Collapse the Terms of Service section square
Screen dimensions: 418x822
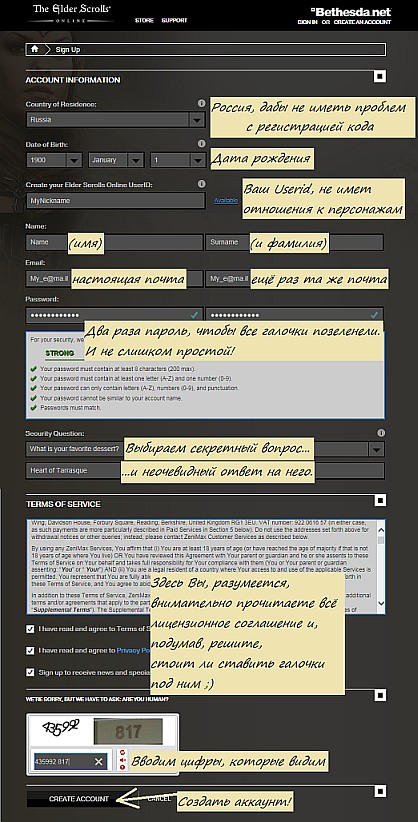coord(380,500)
